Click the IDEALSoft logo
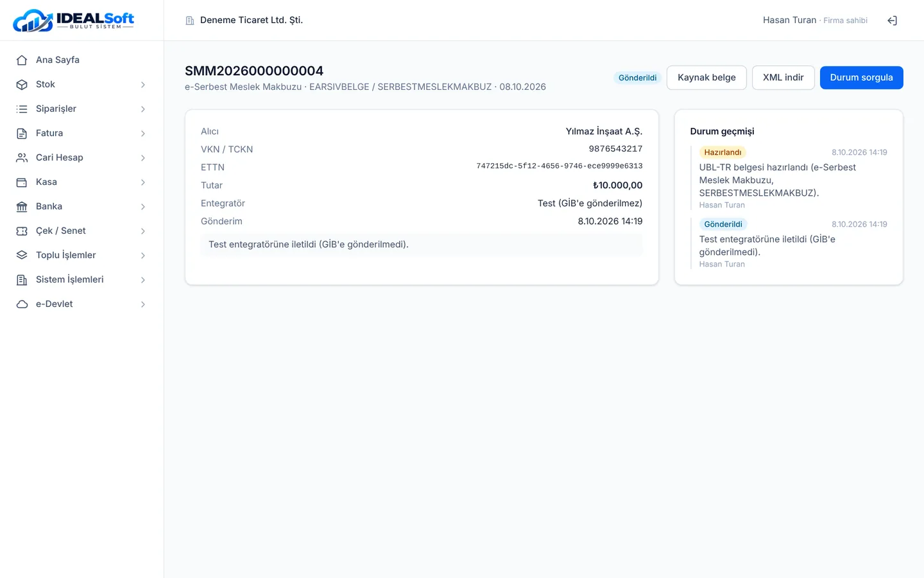Viewport: 924px width, 578px height. coord(74,21)
